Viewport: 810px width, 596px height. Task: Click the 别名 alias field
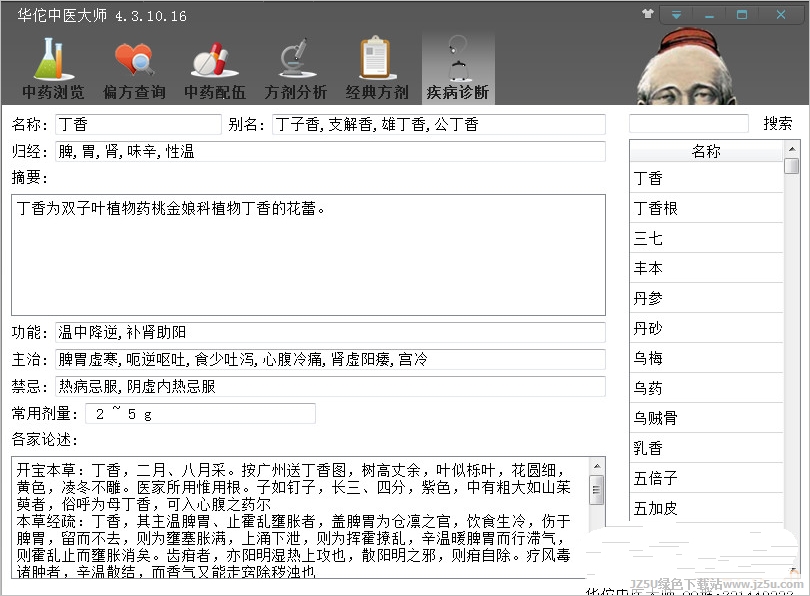(439, 124)
